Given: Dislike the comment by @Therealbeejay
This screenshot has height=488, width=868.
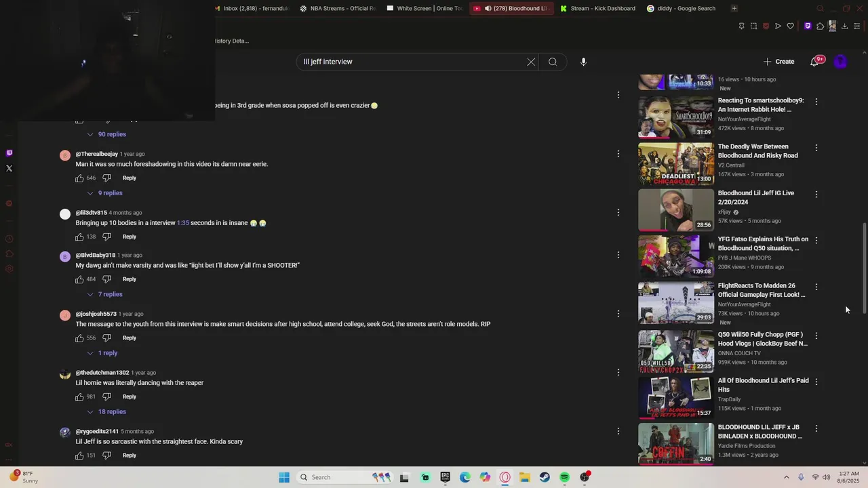Looking at the screenshot, I should 106,178.
